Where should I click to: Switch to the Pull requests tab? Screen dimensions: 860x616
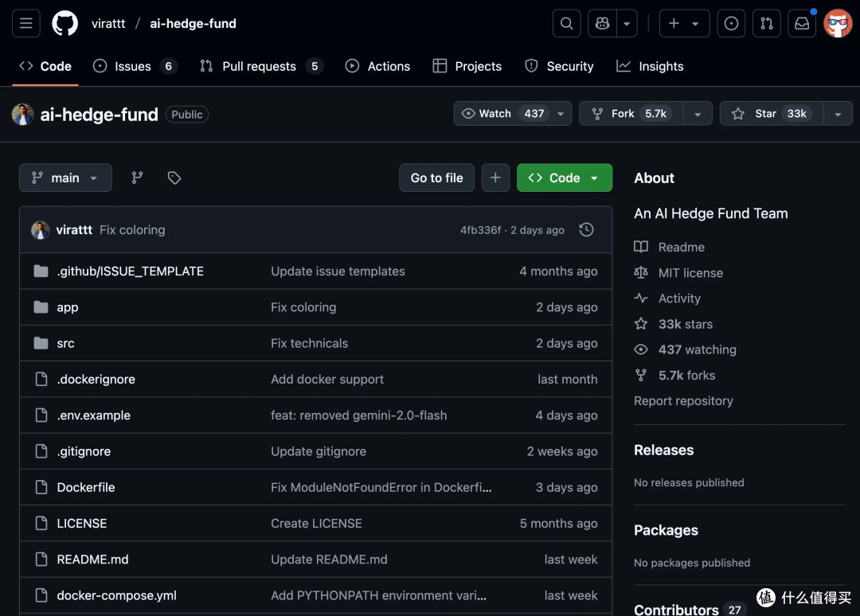[x=259, y=66]
